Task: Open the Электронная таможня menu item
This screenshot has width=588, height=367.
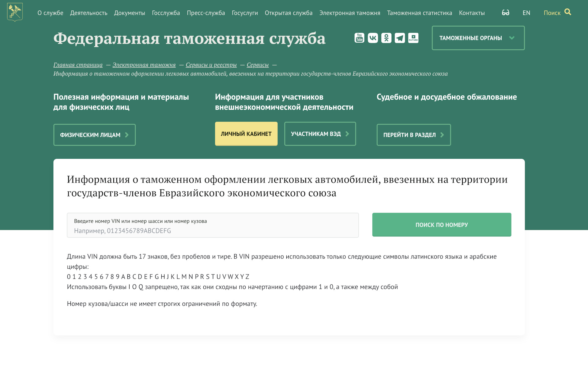Action: [x=349, y=13]
